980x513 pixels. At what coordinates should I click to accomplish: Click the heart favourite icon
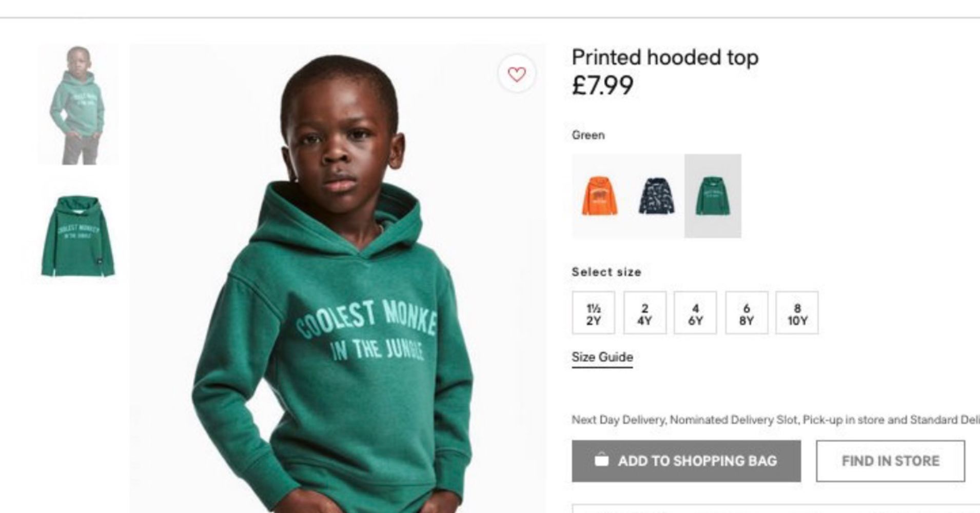tap(517, 74)
